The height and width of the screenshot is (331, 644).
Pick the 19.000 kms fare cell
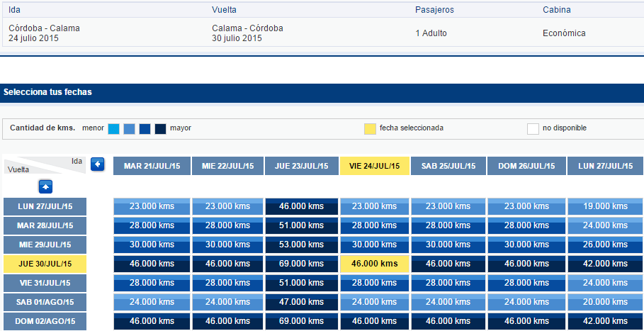[606, 206]
